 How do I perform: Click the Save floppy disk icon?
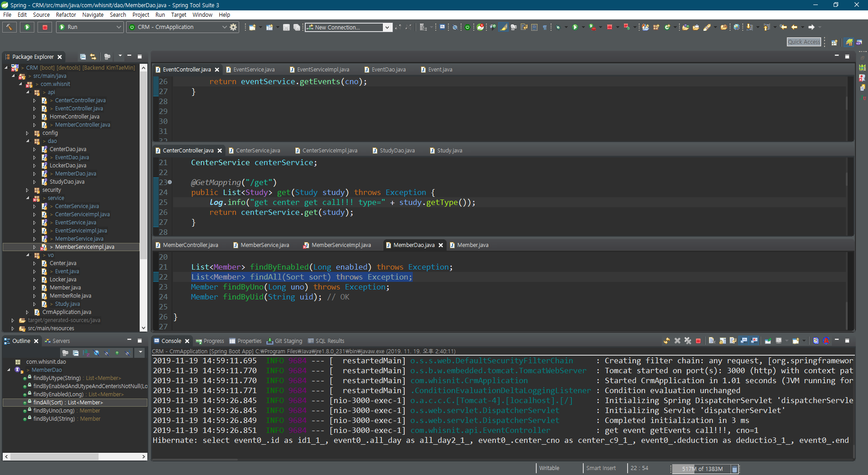[x=286, y=27]
